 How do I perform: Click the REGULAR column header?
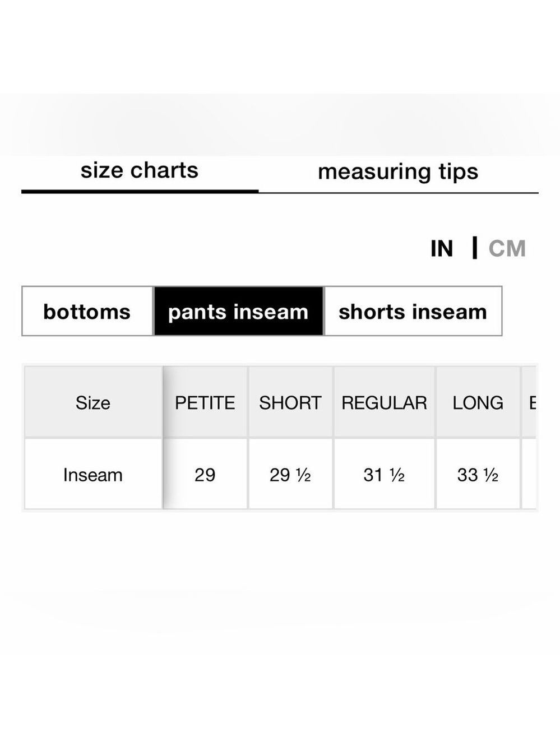384,402
